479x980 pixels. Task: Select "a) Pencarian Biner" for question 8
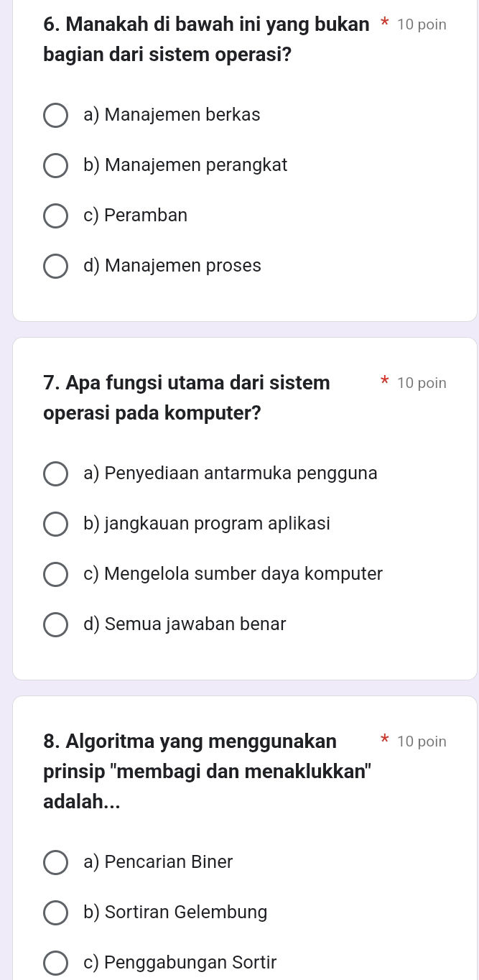pyautogui.click(x=55, y=862)
